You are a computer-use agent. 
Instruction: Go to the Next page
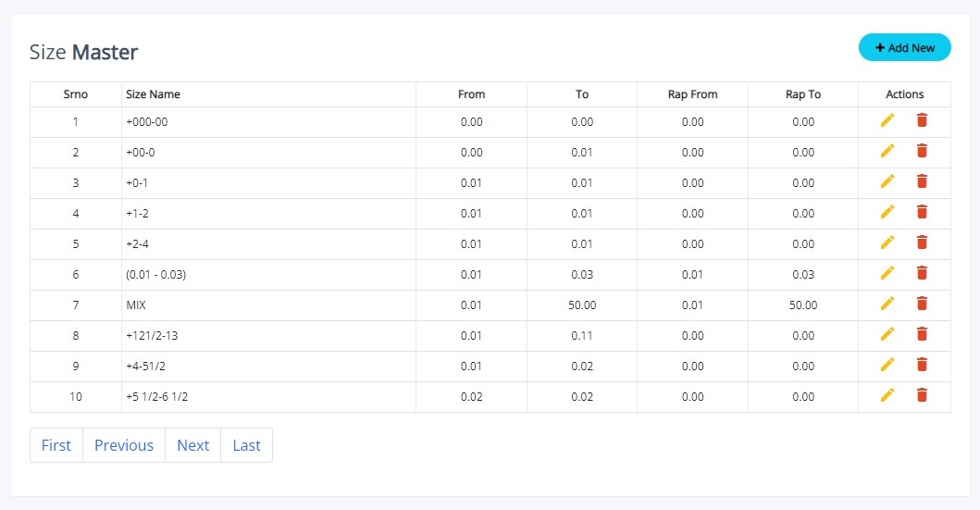[x=192, y=445]
